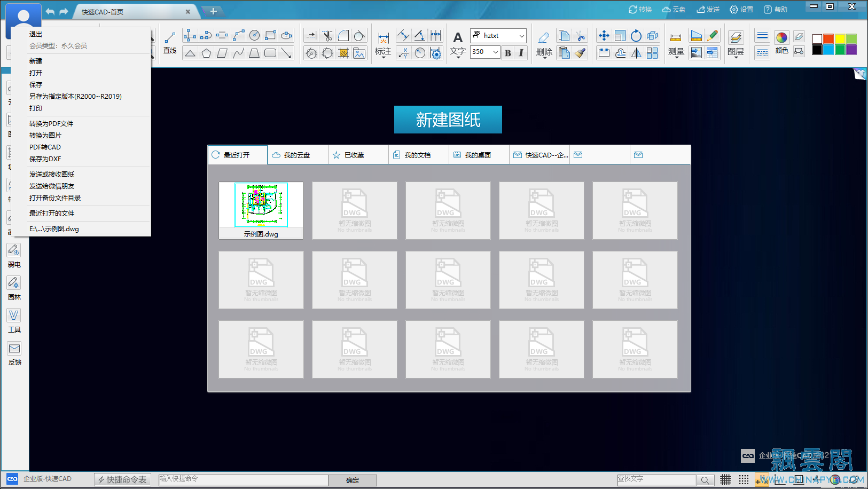Pick the yellow color swatch
868x489 pixels.
(x=840, y=39)
